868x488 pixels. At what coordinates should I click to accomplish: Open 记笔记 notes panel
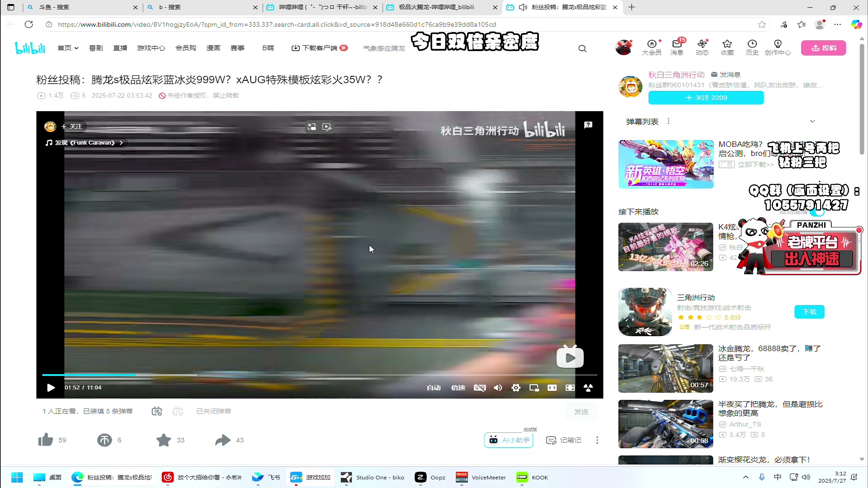click(x=564, y=440)
